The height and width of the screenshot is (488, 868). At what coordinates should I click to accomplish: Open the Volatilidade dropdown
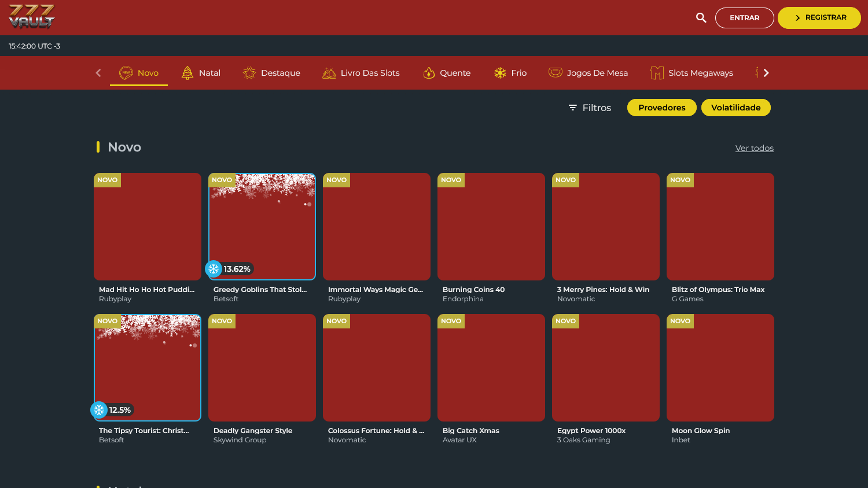pyautogui.click(x=736, y=108)
